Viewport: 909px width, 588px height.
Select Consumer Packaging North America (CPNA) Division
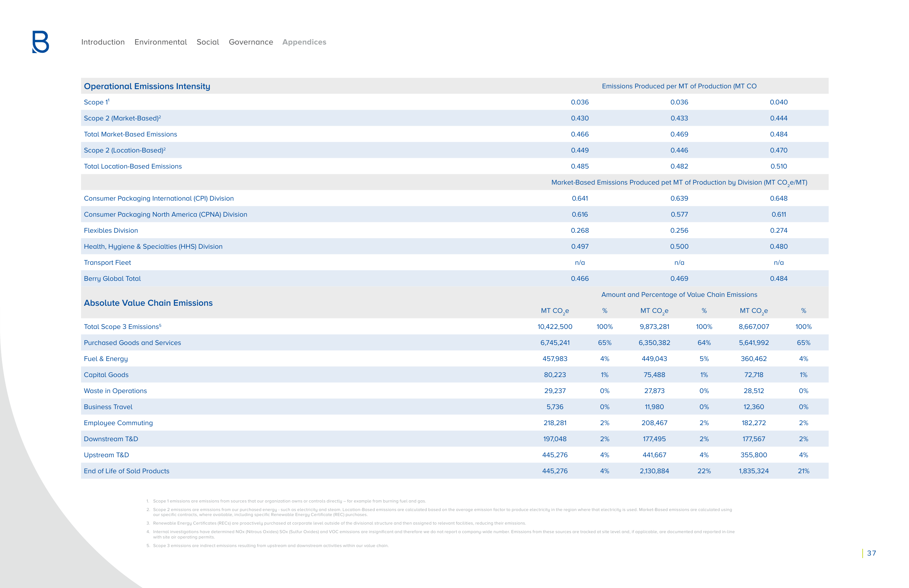click(165, 214)
